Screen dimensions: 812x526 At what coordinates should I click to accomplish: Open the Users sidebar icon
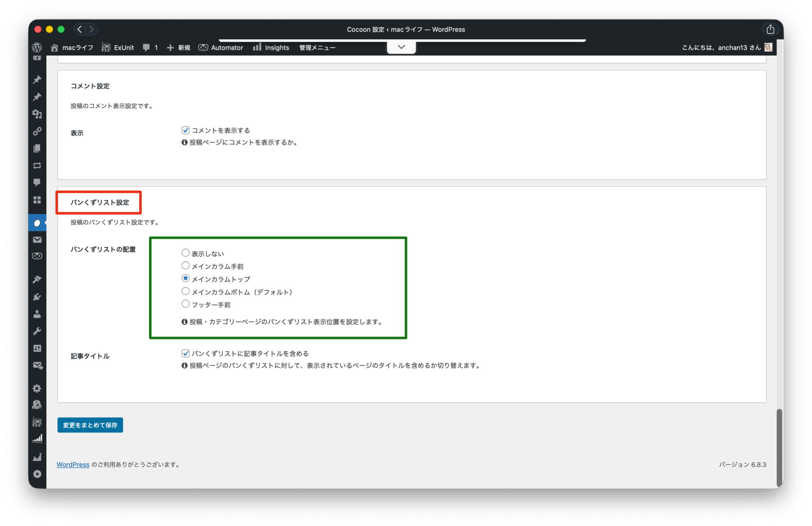tap(37, 314)
